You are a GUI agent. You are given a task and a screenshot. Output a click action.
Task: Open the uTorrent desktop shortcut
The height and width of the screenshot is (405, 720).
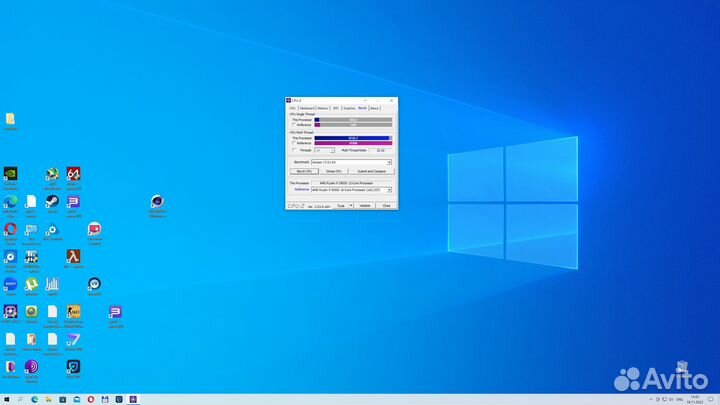click(x=31, y=285)
